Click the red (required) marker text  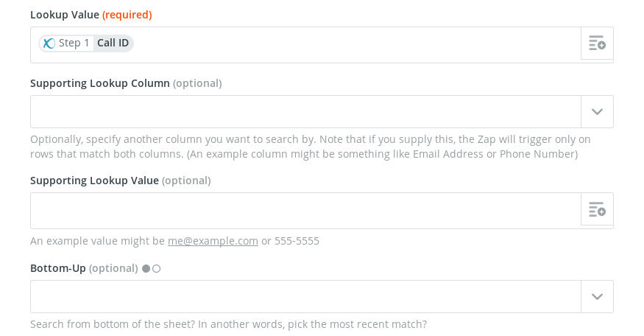coord(127,15)
